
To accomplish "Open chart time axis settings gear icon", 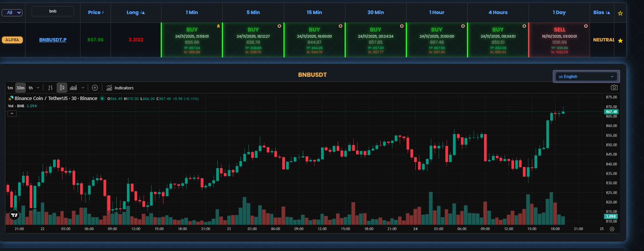I will click(612, 229).
